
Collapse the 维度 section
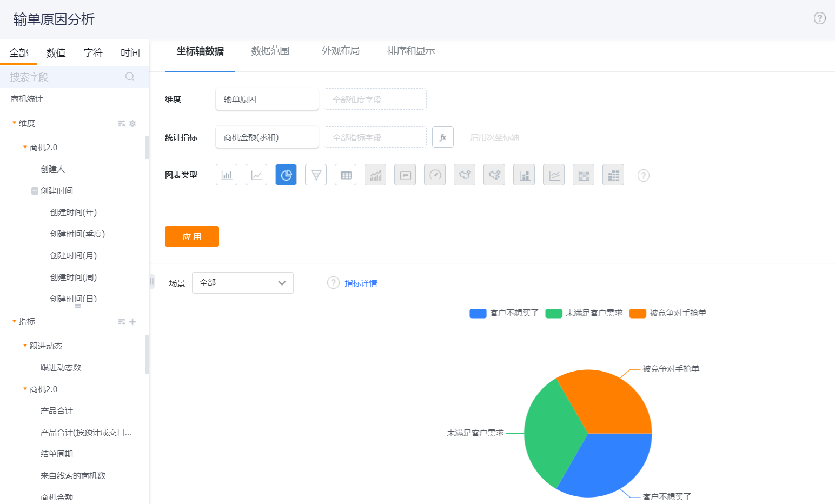(x=14, y=123)
